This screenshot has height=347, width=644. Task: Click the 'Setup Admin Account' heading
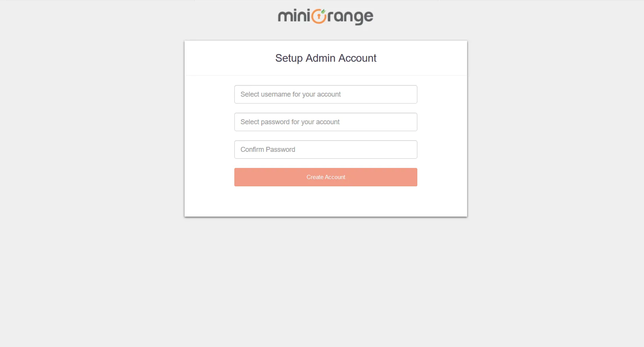[x=325, y=58]
